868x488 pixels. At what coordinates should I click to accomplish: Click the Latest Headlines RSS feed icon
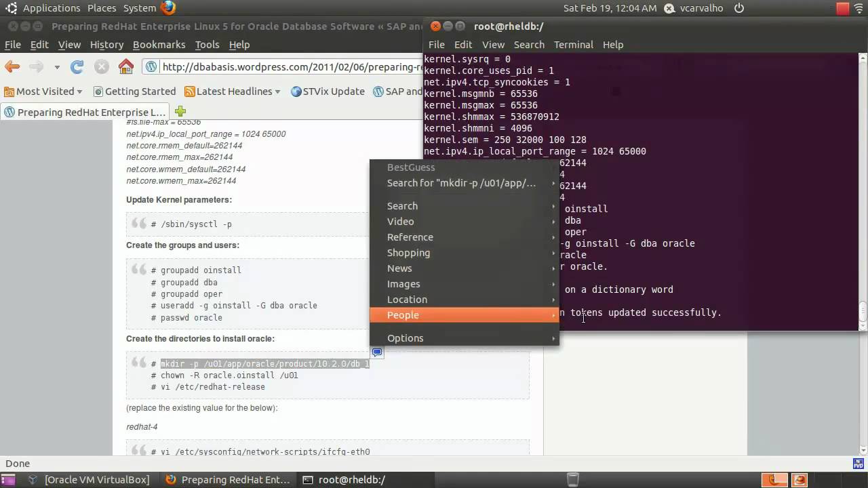click(x=190, y=91)
